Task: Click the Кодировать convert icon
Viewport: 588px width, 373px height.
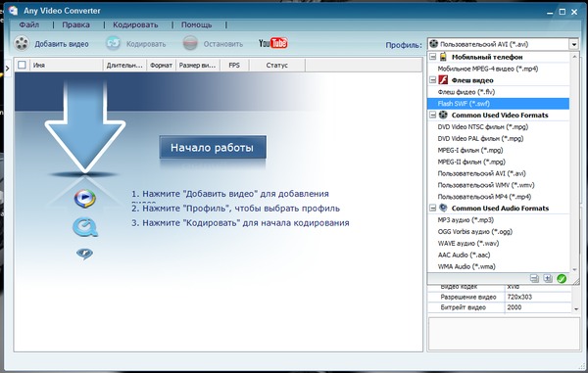Action: 113,43
